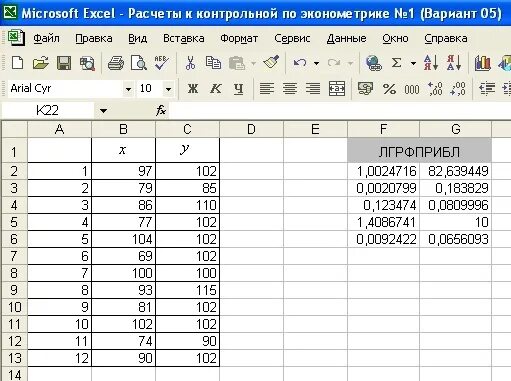Screen dimensions: 511x381
Task: Apply percent style format
Action: (389, 89)
